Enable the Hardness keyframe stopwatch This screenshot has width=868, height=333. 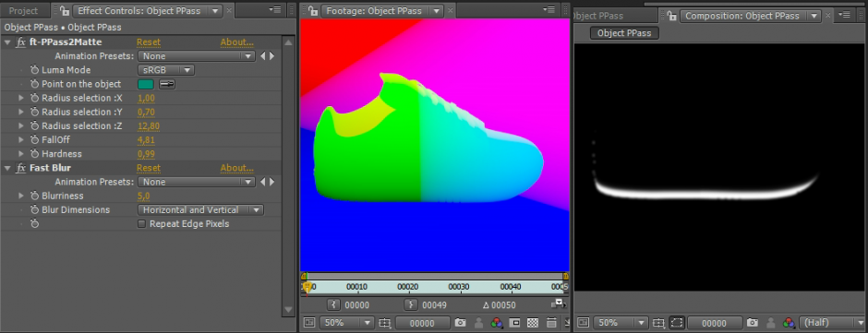click(35, 154)
